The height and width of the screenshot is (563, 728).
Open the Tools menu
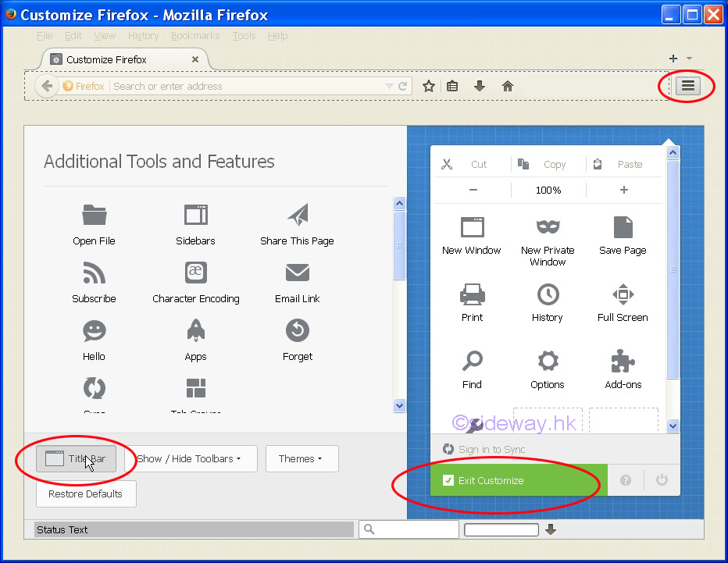click(x=244, y=36)
